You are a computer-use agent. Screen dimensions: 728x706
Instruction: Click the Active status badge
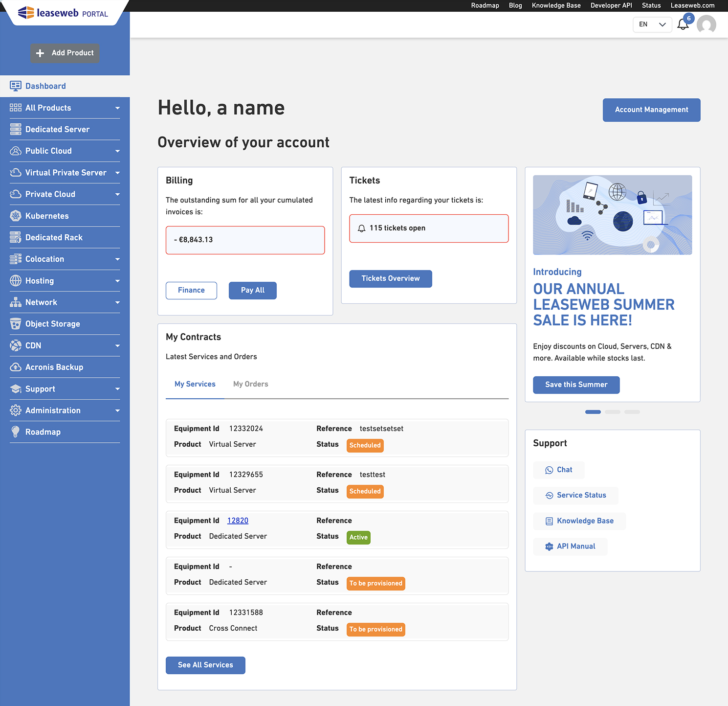358,538
